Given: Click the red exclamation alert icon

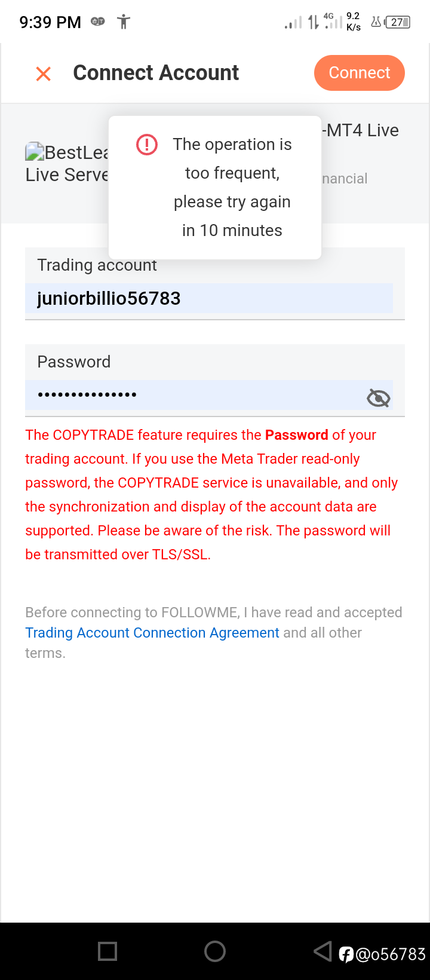Looking at the screenshot, I should 147,145.
